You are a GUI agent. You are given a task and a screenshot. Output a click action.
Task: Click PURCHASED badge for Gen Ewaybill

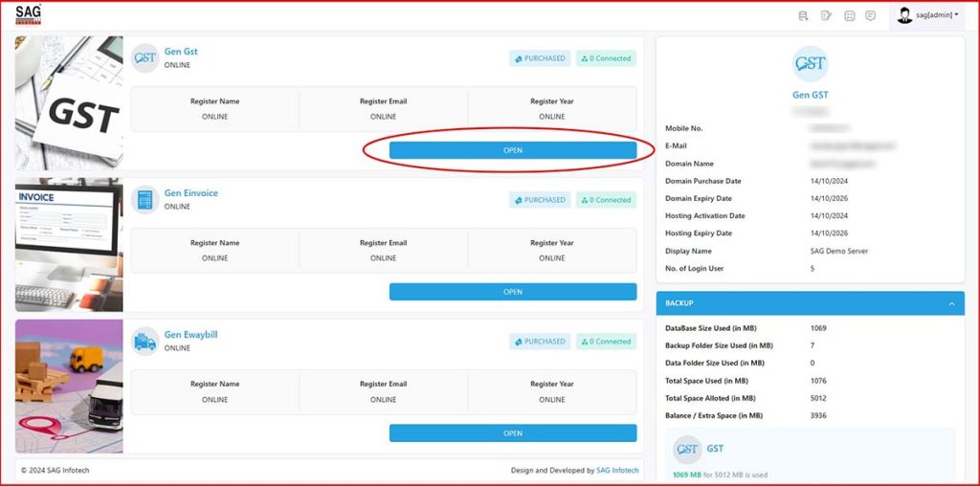[x=540, y=342]
